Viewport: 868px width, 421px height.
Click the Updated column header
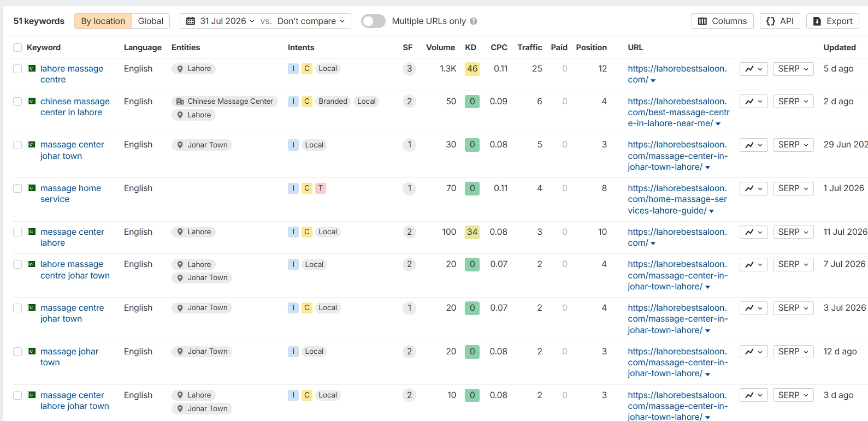[x=839, y=48]
